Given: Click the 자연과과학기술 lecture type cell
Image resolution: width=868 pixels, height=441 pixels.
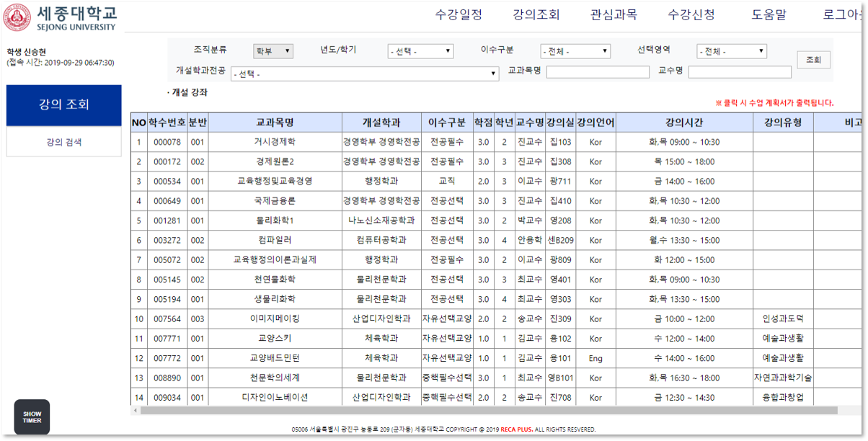Looking at the screenshot, I should coord(783,377).
